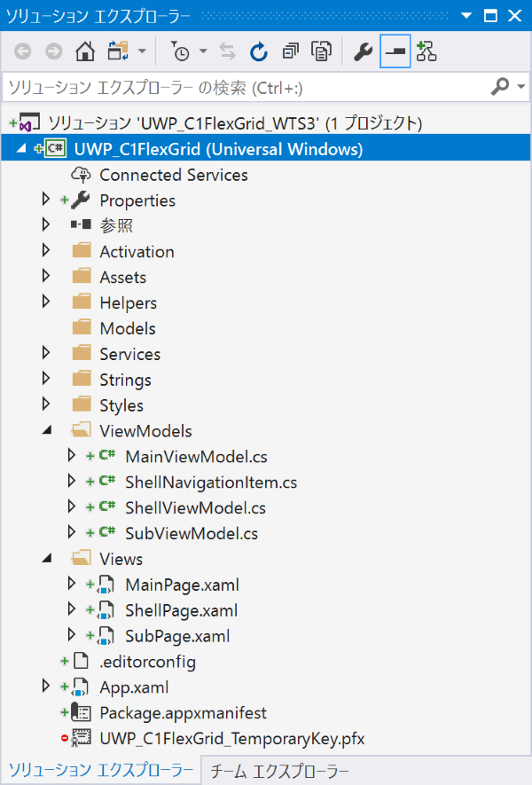532x785 pixels.
Task: Click XAML file icon of MainPage.xaml
Action: pyautogui.click(x=106, y=585)
